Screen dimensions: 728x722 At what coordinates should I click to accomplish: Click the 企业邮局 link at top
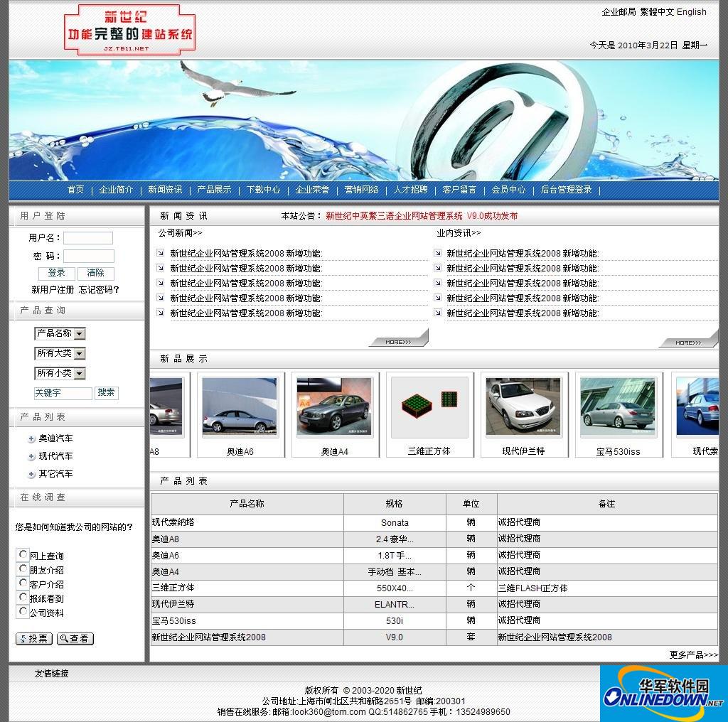[x=619, y=12]
